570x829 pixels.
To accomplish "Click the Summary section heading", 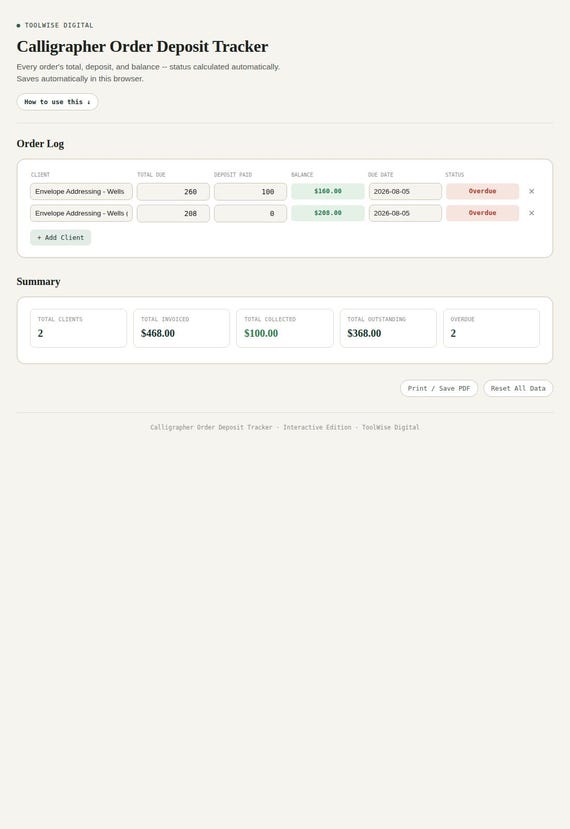I will [x=39, y=282].
